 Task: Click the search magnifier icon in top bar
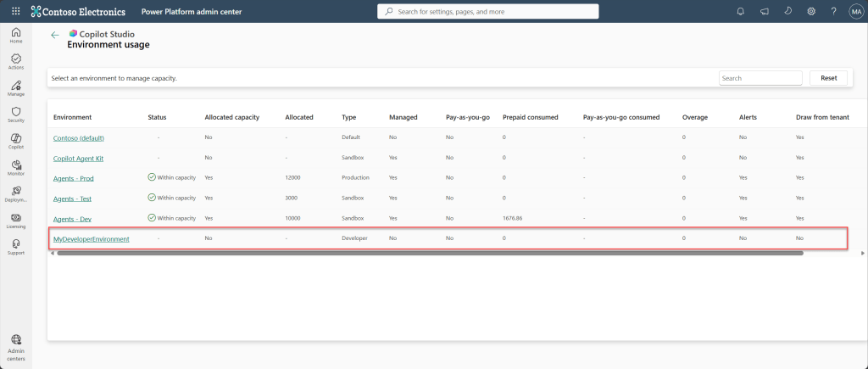[x=388, y=12]
